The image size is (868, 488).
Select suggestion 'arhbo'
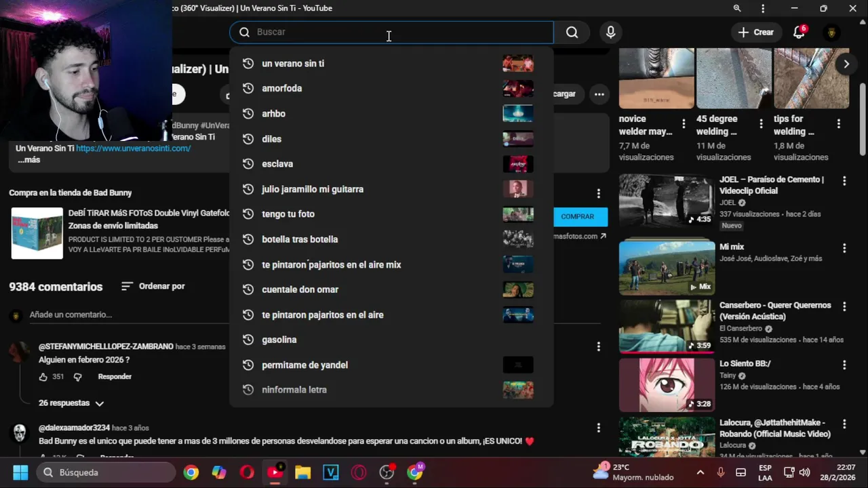click(391, 114)
